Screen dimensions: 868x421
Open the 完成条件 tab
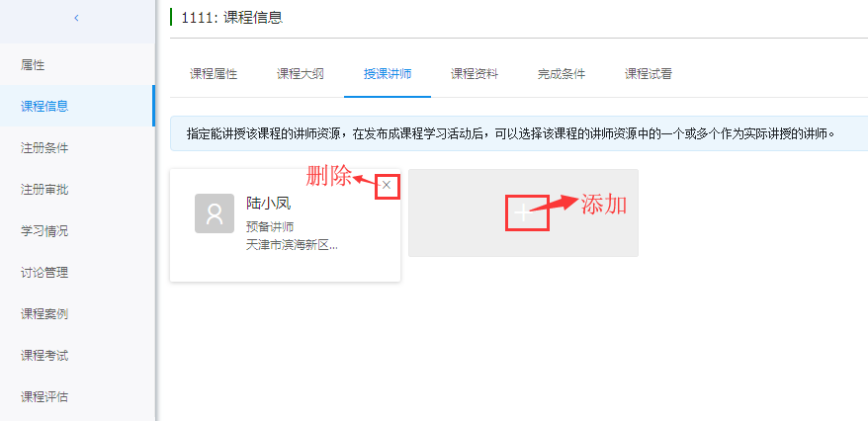tap(562, 74)
